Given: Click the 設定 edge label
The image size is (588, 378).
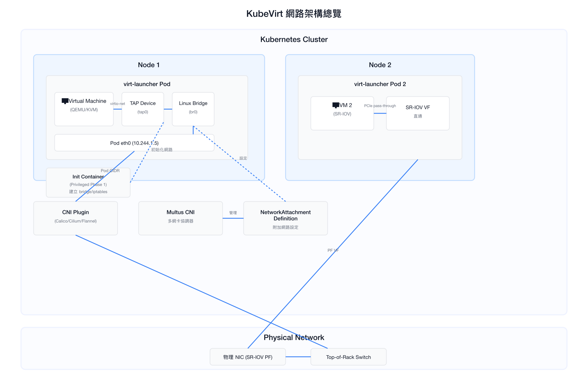Looking at the screenshot, I should coord(243,158).
